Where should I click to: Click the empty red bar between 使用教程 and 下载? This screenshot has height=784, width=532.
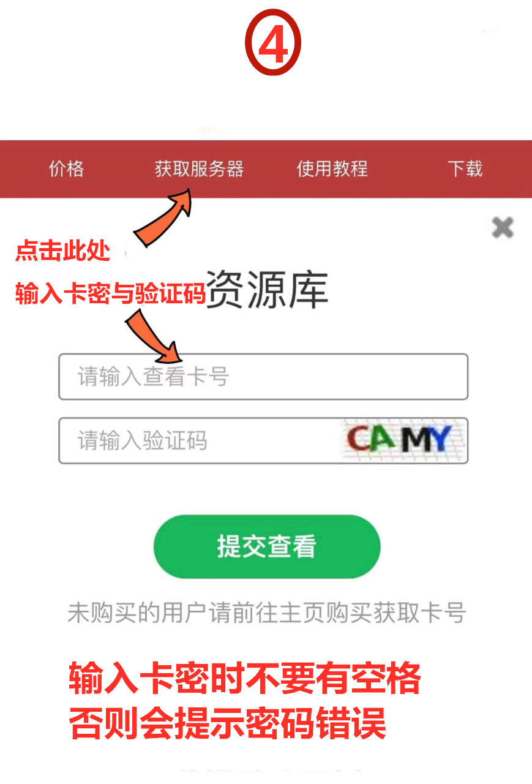[408, 168]
